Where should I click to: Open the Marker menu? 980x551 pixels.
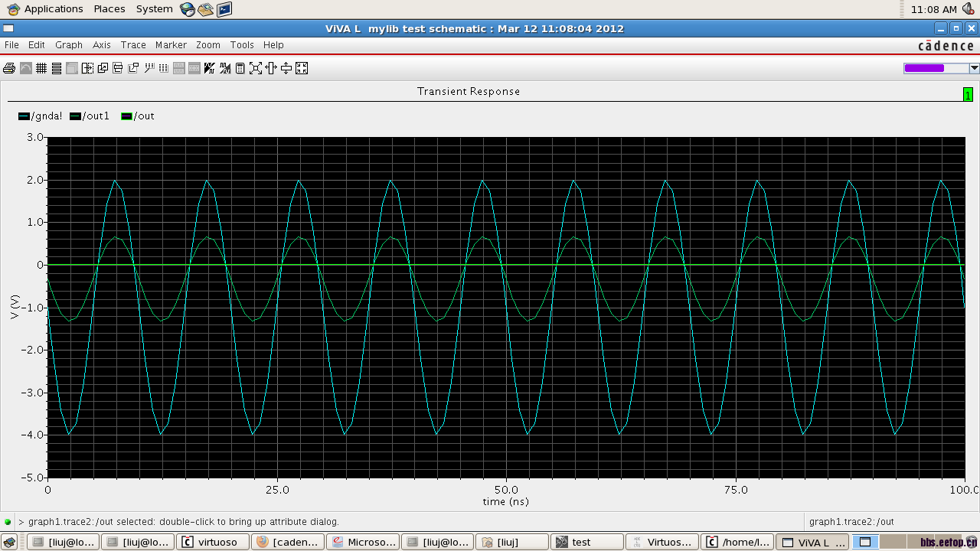tap(171, 45)
